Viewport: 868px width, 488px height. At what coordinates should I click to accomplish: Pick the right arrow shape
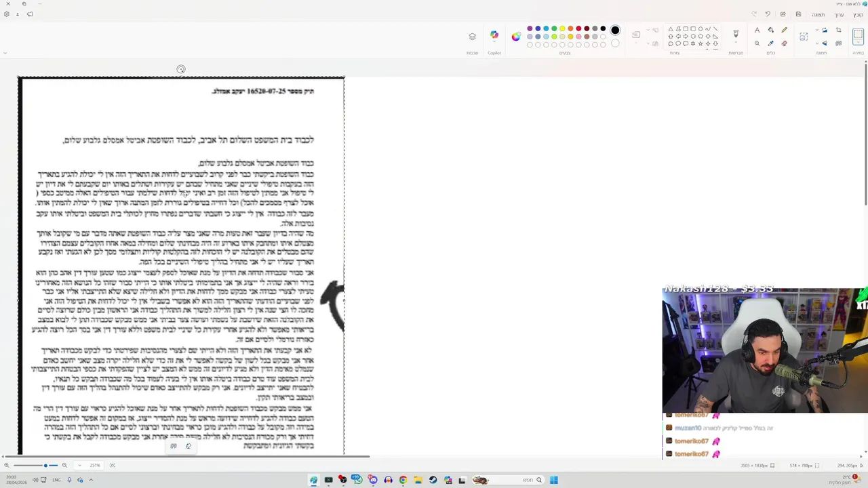(x=686, y=36)
